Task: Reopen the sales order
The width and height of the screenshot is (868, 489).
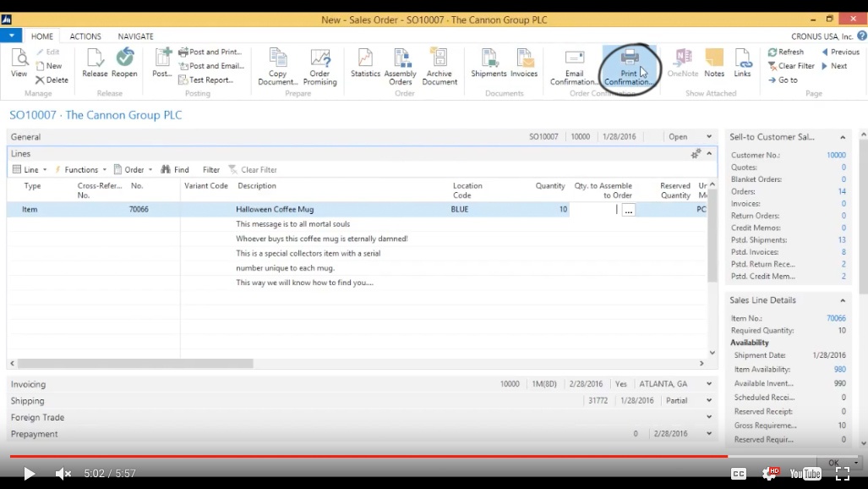Action: click(x=124, y=63)
